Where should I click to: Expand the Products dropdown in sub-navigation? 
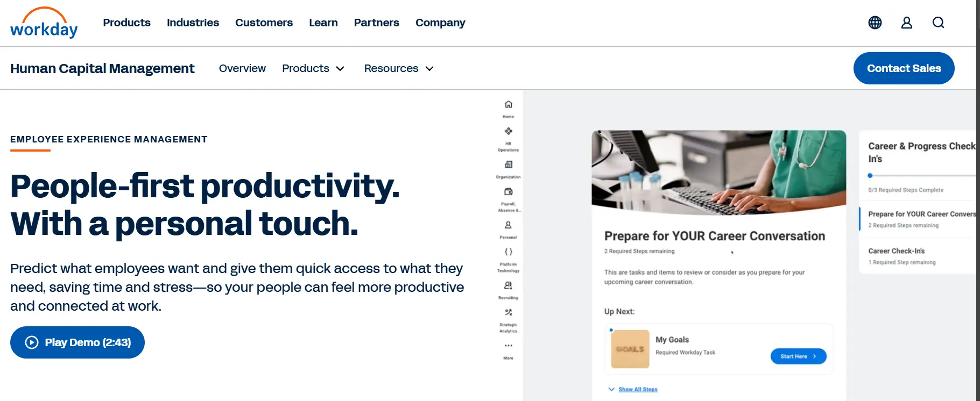coord(313,68)
